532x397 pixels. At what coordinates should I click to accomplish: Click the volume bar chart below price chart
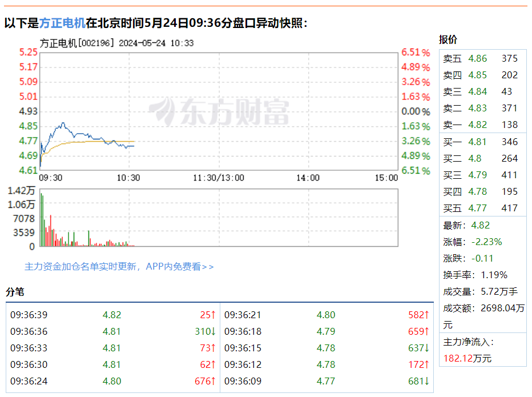219,218
